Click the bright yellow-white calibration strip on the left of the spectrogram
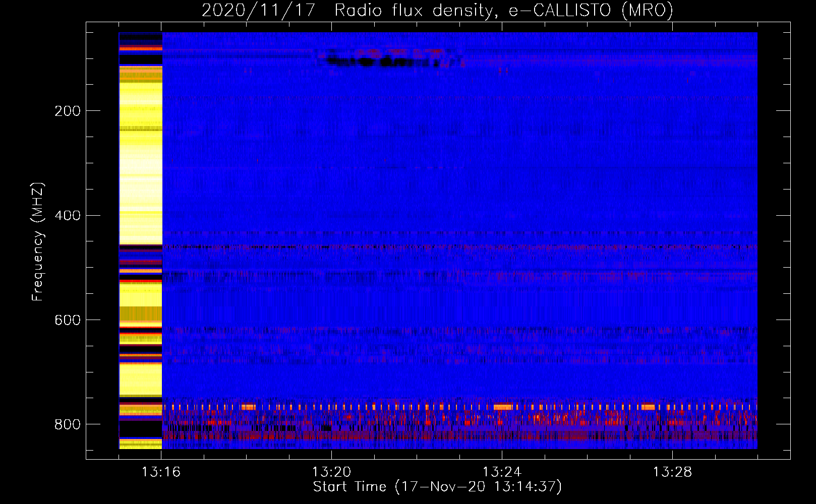 pos(141,240)
